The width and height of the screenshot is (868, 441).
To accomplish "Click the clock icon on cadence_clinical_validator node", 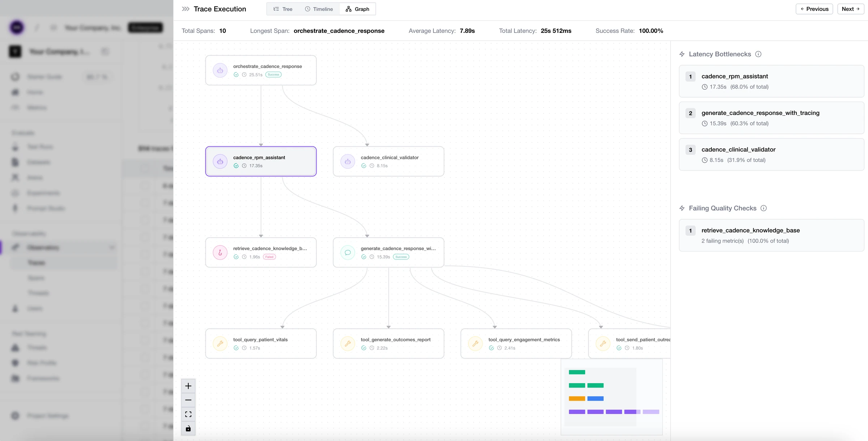I will click(x=372, y=166).
